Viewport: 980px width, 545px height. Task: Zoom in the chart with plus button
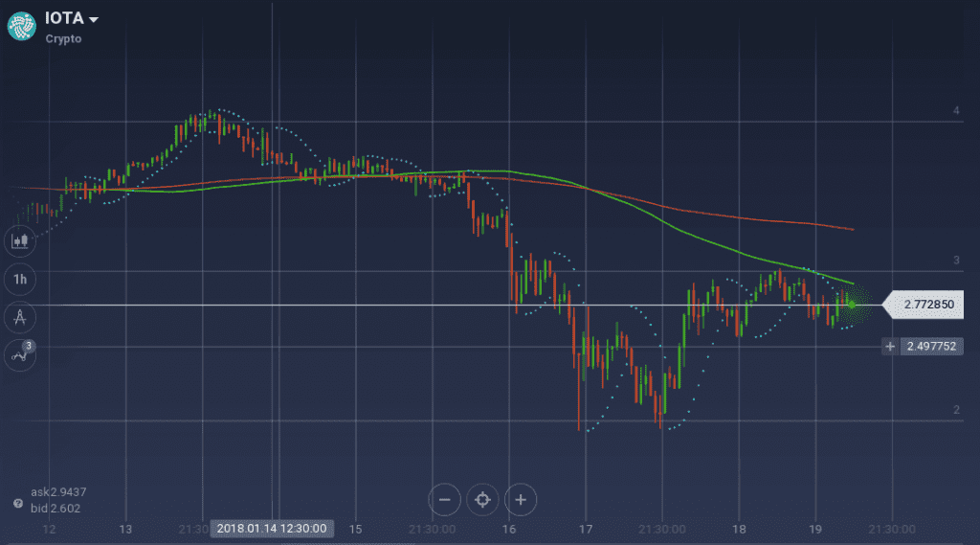point(521,500)
